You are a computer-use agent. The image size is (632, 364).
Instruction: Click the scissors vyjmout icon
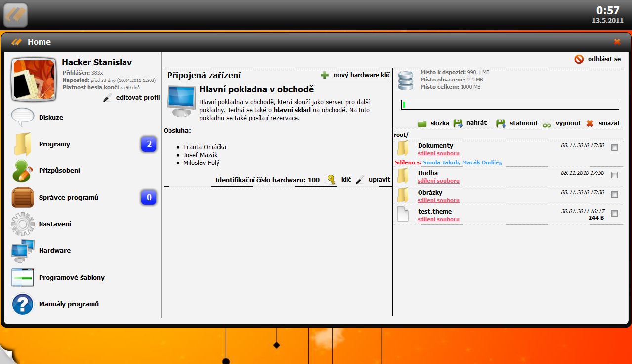tap(547, 123)
